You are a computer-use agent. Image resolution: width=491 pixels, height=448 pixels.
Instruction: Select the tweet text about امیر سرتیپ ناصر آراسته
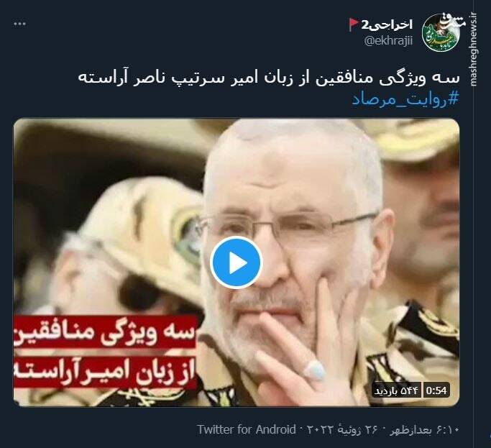[269, 78]
